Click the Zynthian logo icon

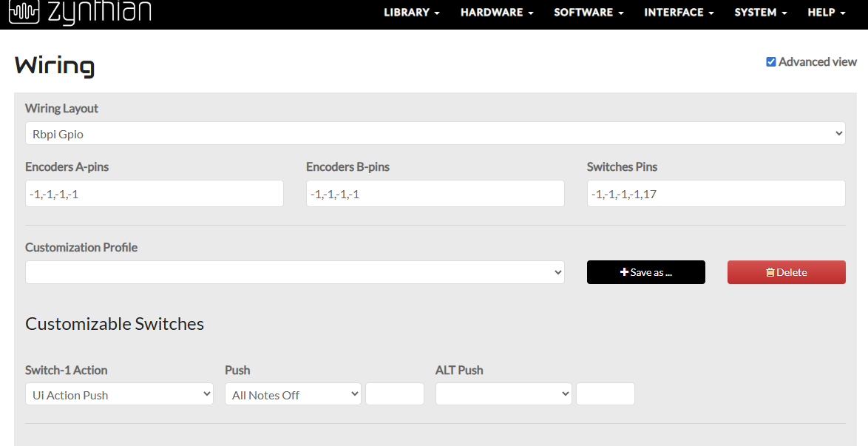(24, 12)
